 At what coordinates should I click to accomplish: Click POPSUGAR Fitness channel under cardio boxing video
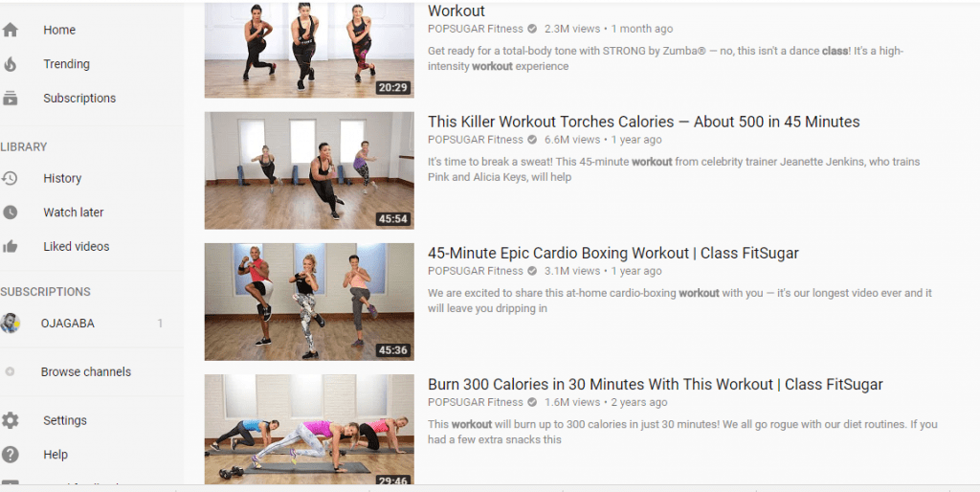[477, 271]
